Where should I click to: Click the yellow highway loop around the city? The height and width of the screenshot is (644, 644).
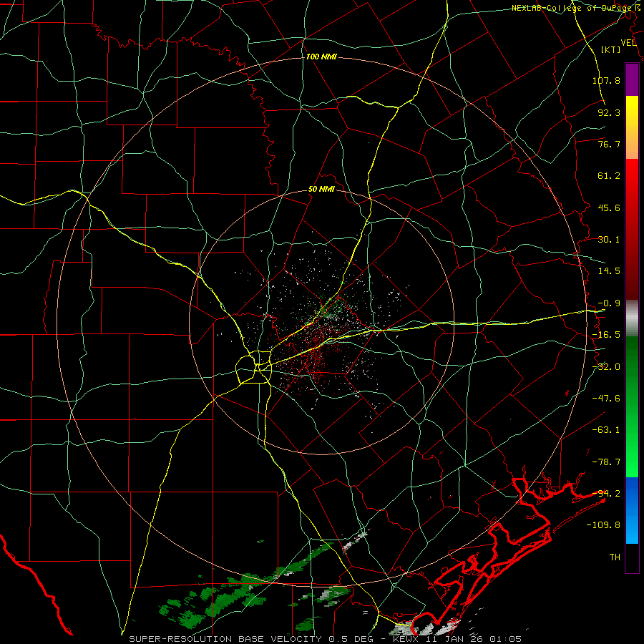[x=254, y=367]
